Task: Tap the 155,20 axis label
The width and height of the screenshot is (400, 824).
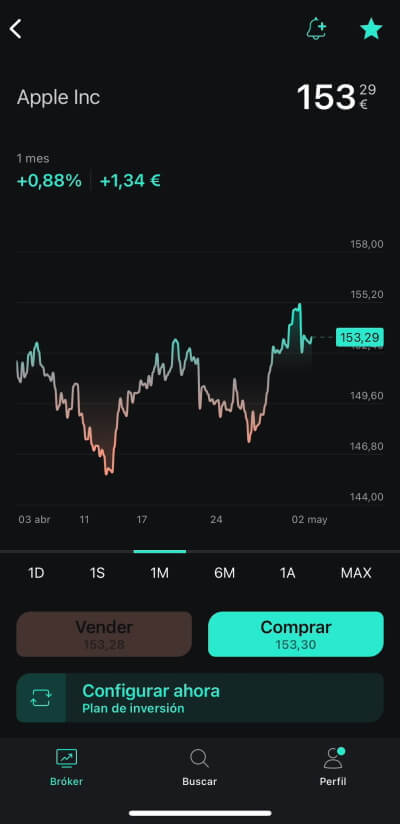Action: click(x=367, y=294)
